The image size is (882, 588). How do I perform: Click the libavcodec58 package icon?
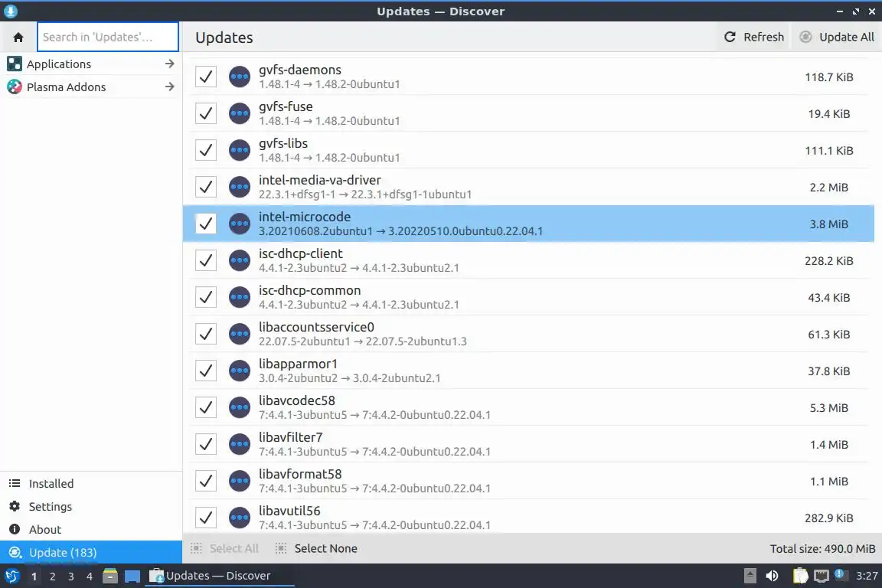pos(240,407)
